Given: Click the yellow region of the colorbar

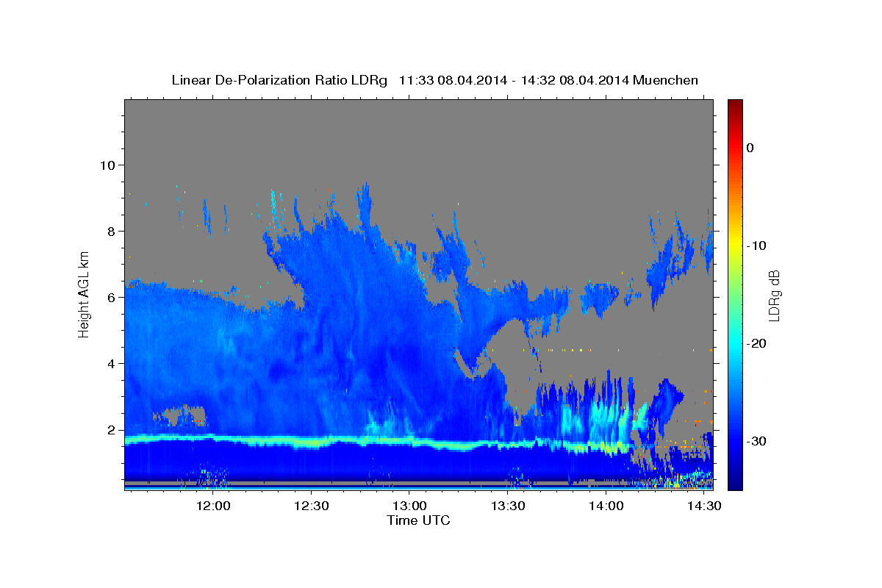Looking at the screenshot, I should 734,243.
